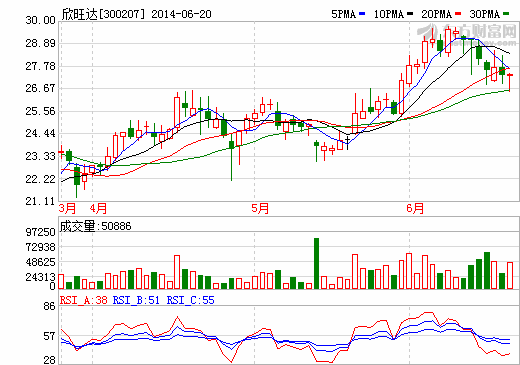Click the 30PMA legend label
Viewport: 520px width, 365px height.
(x=485, y=14)
